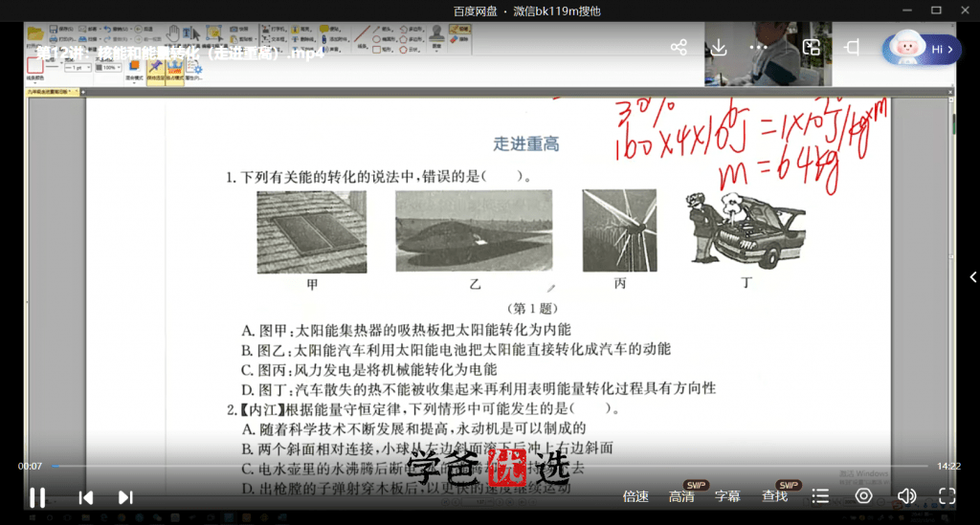980x525 pixels.
Task: Click the car cartoon image 丁
Action: 746,230
